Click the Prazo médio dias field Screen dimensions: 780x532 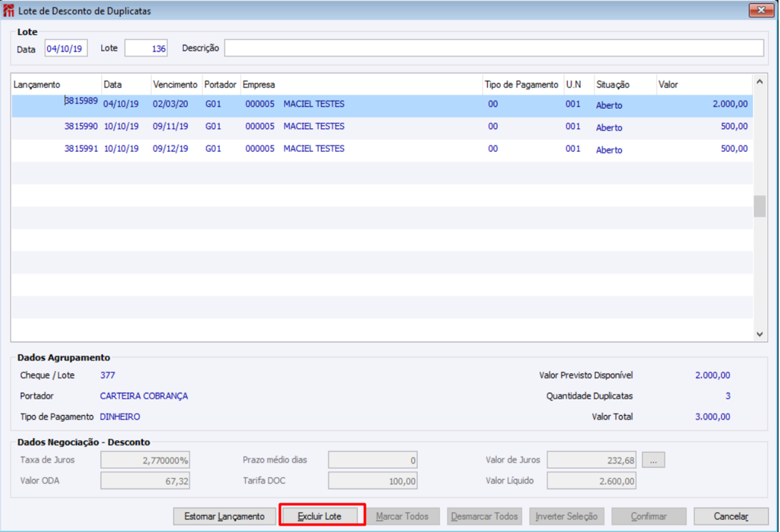click(x=372, y=460)
